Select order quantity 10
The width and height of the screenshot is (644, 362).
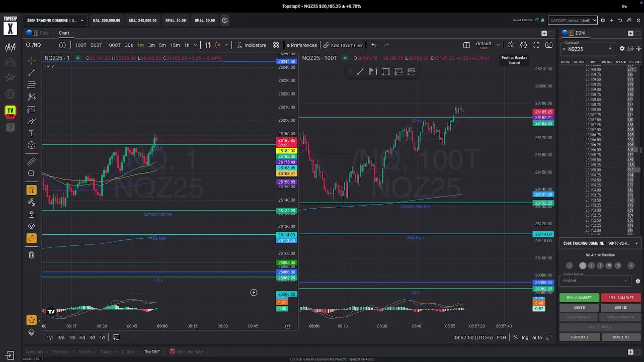pos(609,265)
